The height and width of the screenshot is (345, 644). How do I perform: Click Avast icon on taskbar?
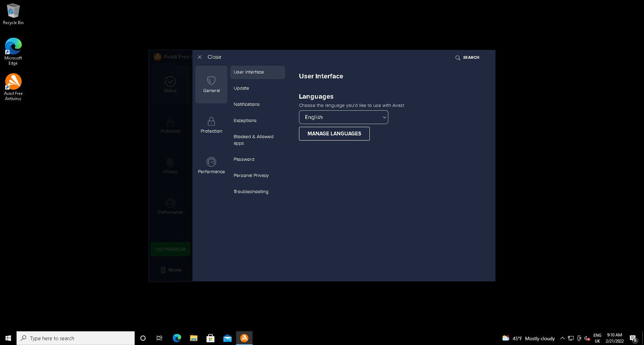(x=244, y=338)
